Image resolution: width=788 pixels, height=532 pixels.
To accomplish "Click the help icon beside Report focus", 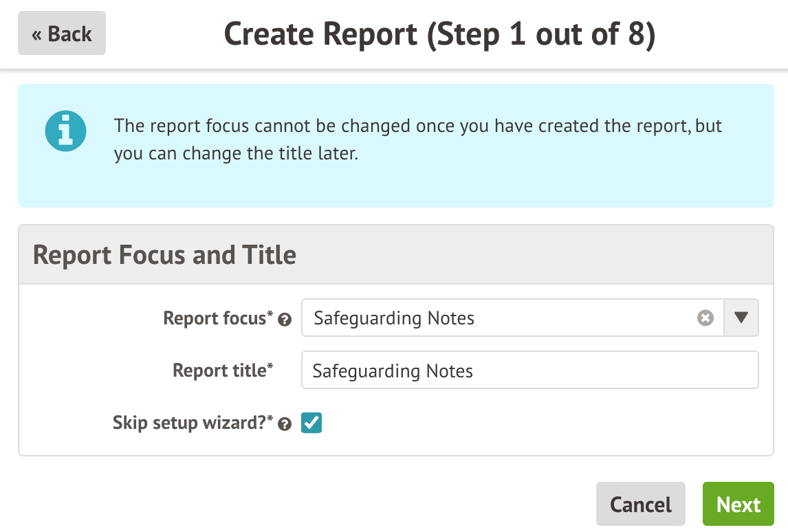I will pyautogui.click(x=285, y=320).
